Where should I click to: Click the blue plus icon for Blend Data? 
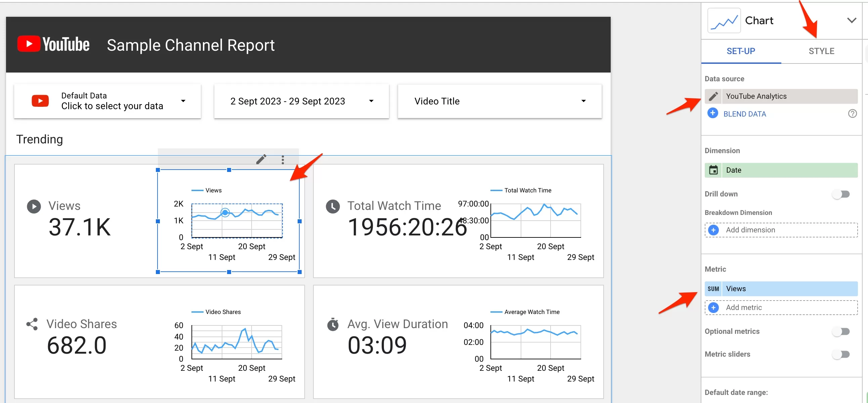[712, 113]
